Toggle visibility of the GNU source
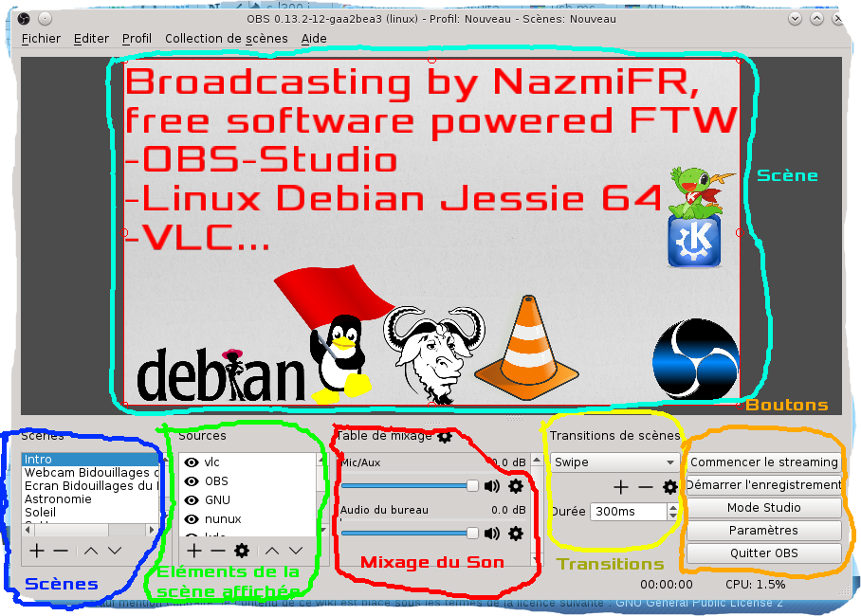This screenshot has height=616, width=861. pos(192,500)
